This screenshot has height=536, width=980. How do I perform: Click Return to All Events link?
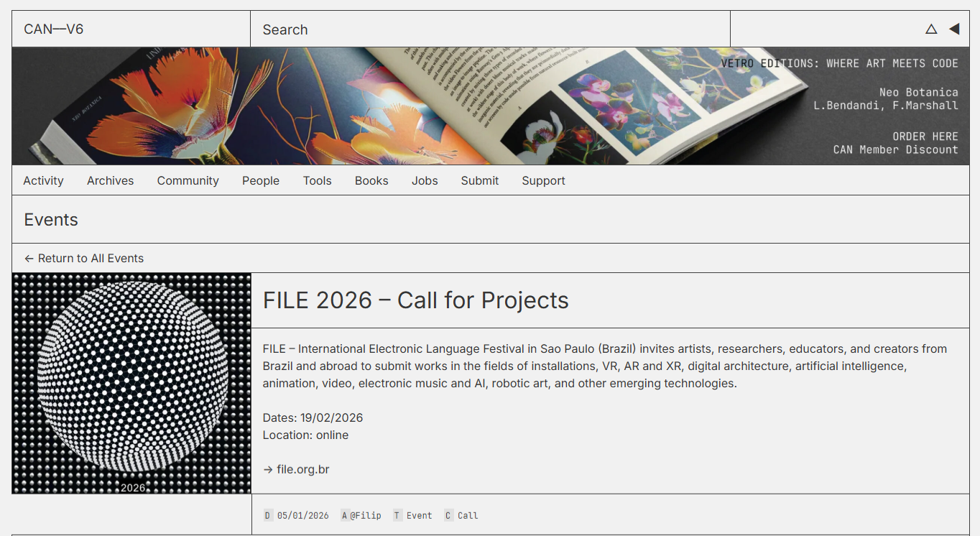tap(84, 259)
